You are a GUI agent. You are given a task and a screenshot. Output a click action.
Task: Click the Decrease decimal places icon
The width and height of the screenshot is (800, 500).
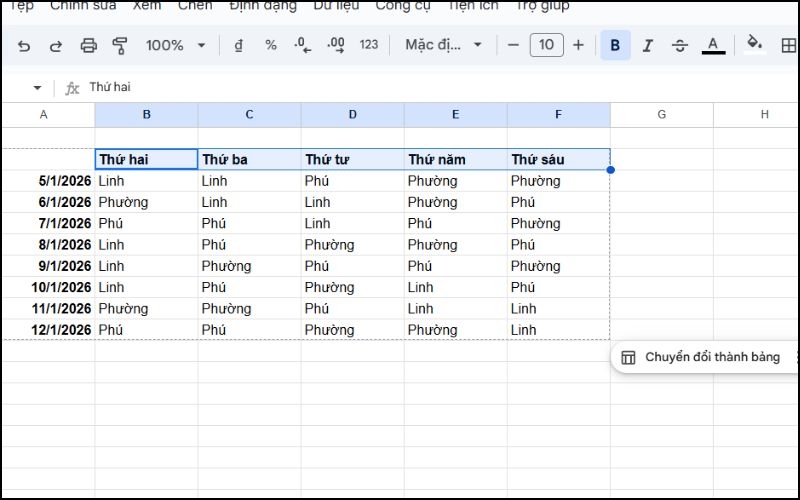click(302, 45)
